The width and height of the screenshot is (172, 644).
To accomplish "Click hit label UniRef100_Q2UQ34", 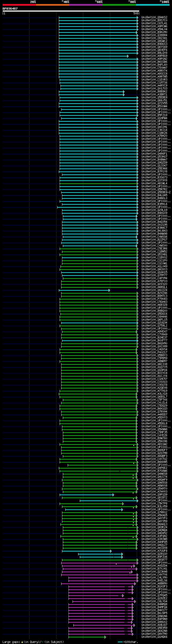I will (154, 323).
